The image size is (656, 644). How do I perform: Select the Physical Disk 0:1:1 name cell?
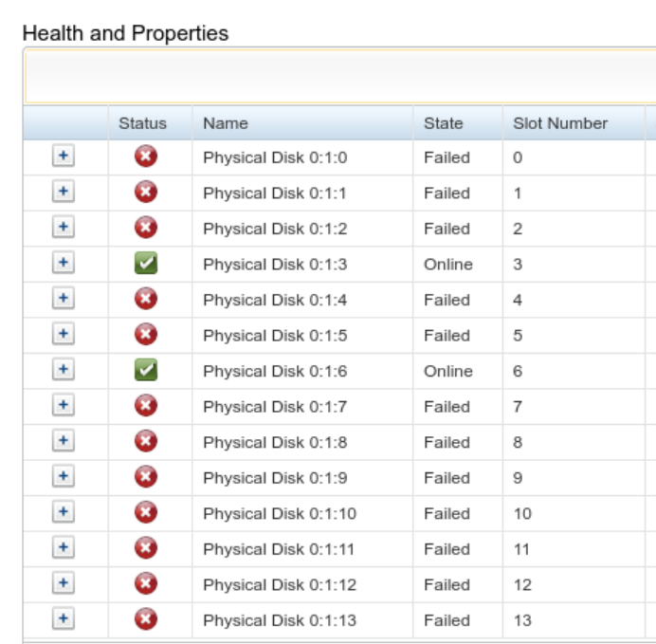click(x=274, y=193)
